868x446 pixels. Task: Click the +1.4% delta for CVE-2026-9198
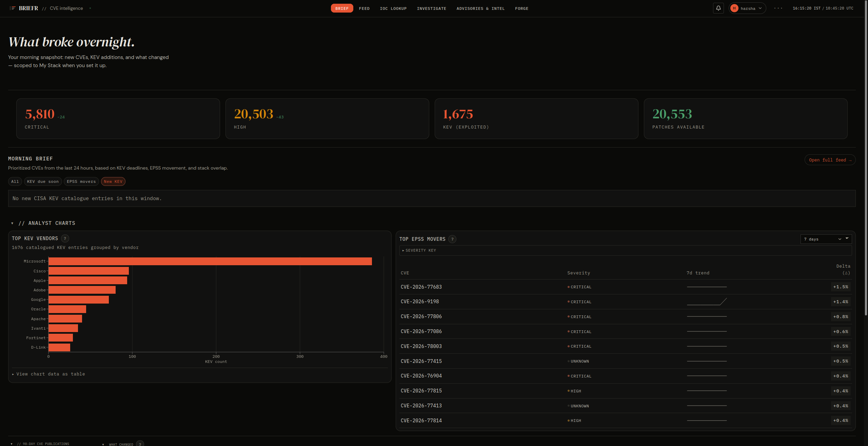[841, 302]
